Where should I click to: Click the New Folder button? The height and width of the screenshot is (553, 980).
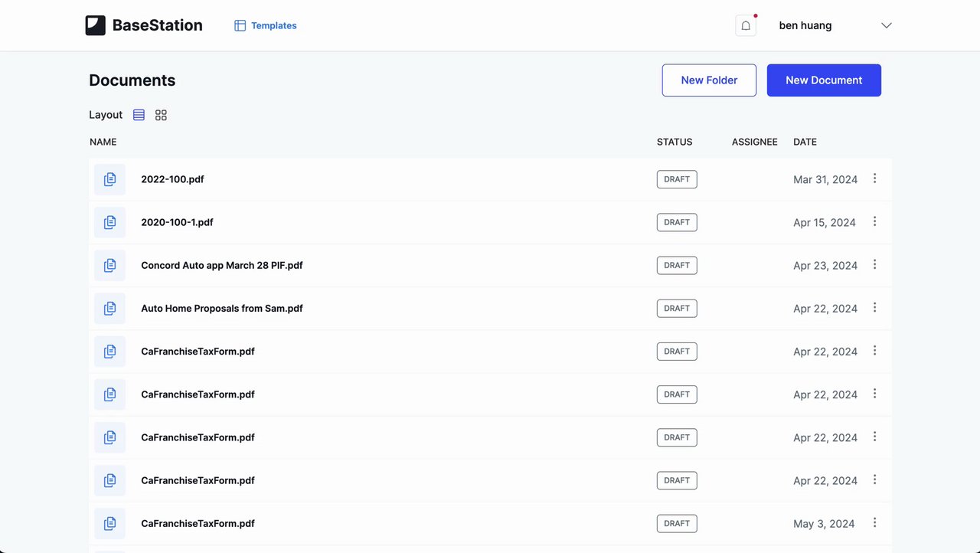pos(709,80)
